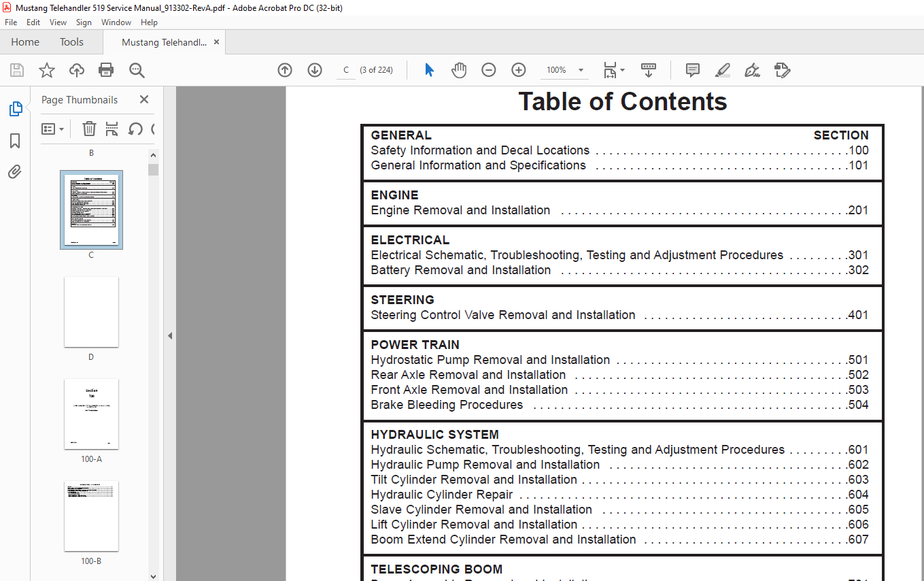Select the highlight text tool
The width and height of the screenshot is (924, 581).
(x=723, y=70)
